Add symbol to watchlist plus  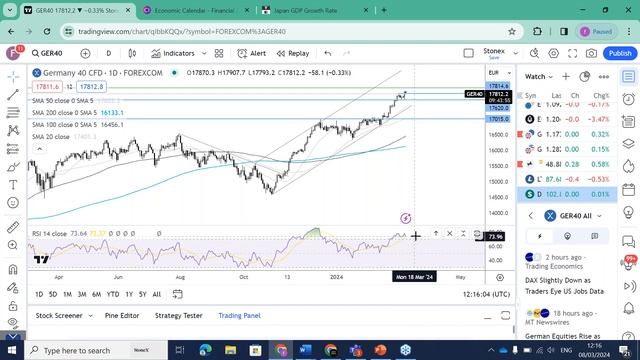pyautogui.click(x=566, y=77)
